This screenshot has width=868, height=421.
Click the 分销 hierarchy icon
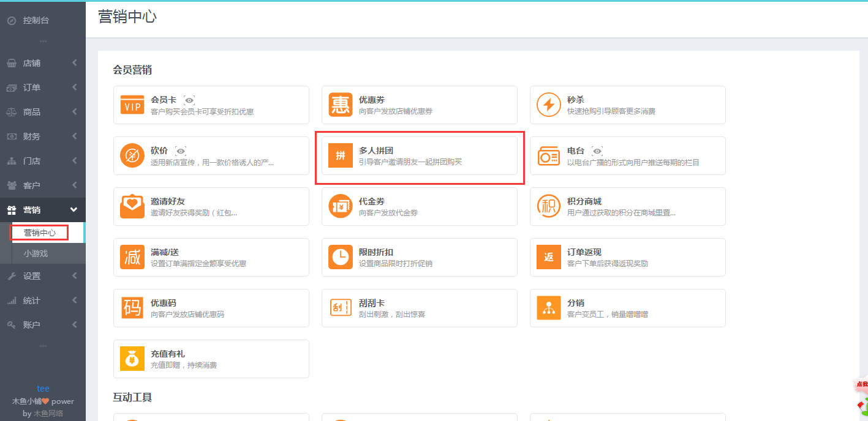coord(548,308)
